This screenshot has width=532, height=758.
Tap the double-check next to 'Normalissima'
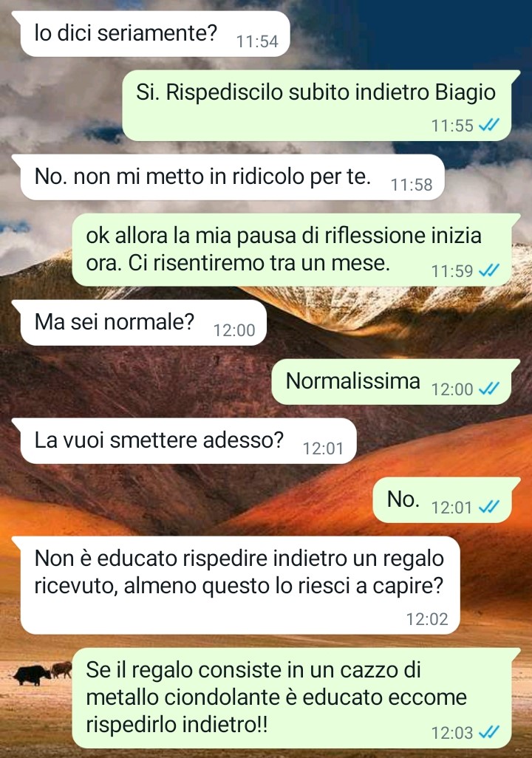488,389
